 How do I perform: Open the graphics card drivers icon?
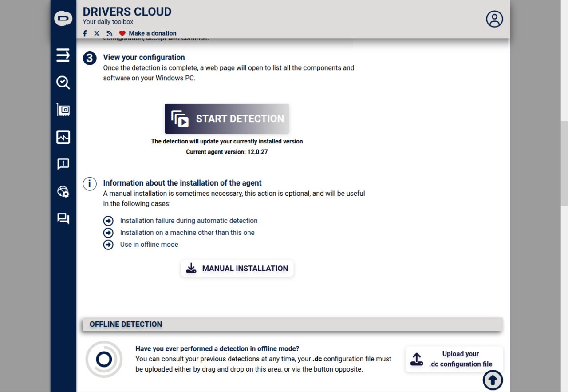click(63, 110)
